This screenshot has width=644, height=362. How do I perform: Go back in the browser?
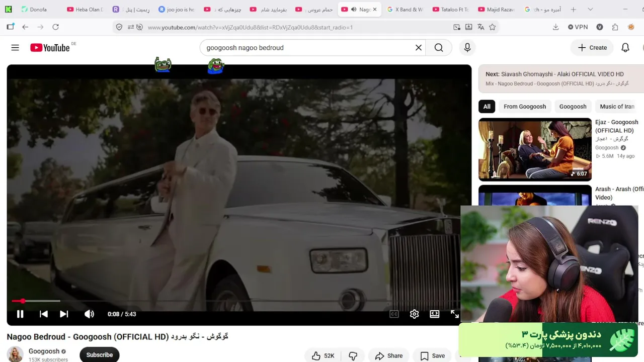[x=25, y=27]
